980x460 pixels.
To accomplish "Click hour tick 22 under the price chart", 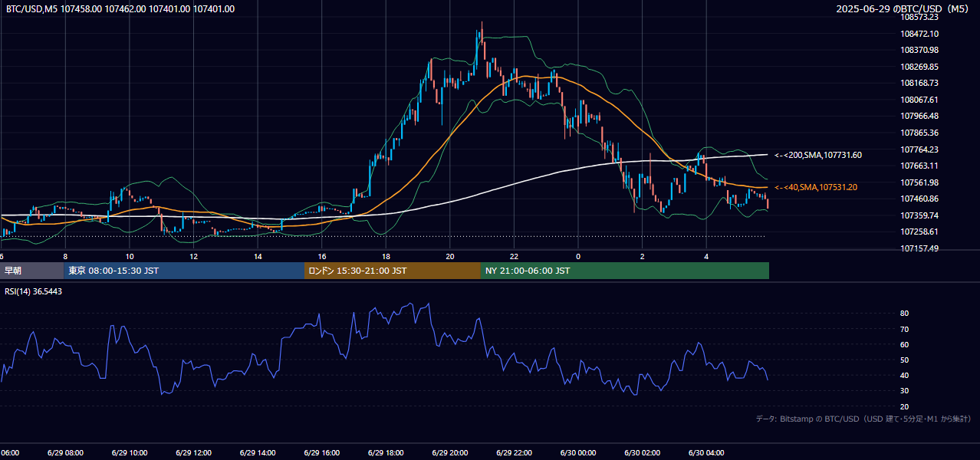I will tap(514, 256).
